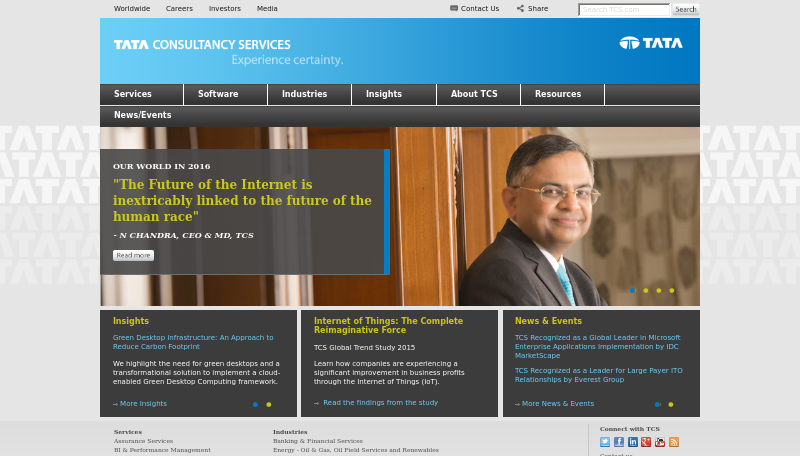Viewport: 800px width, 456px height.
Task: Open the Media link
Action: (x=267, y=9)
